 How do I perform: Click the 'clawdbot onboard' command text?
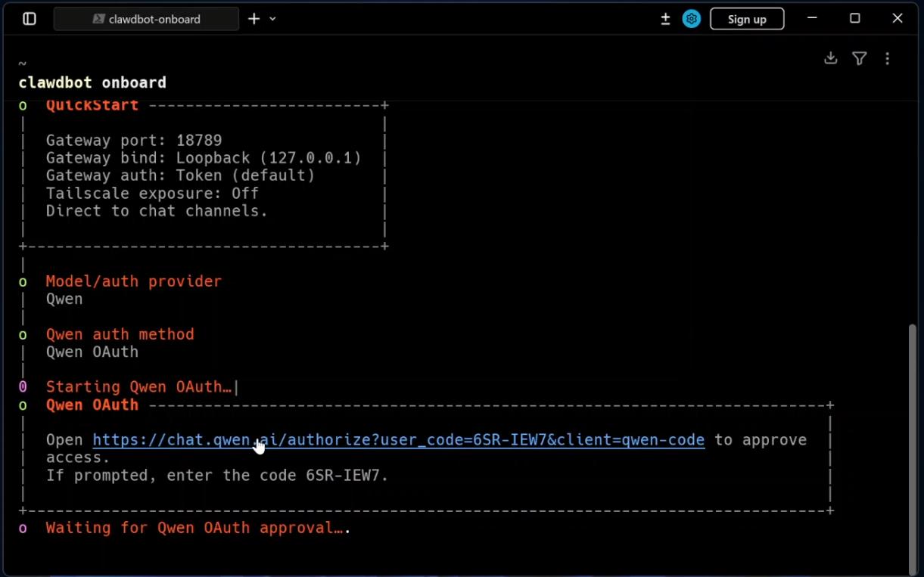point(92,82)
